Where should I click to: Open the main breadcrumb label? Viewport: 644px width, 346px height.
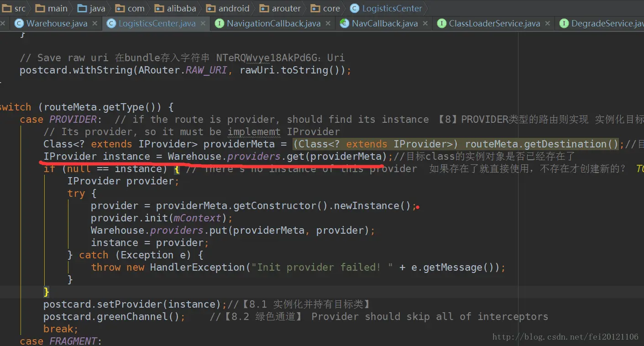[x=57, y=8]
